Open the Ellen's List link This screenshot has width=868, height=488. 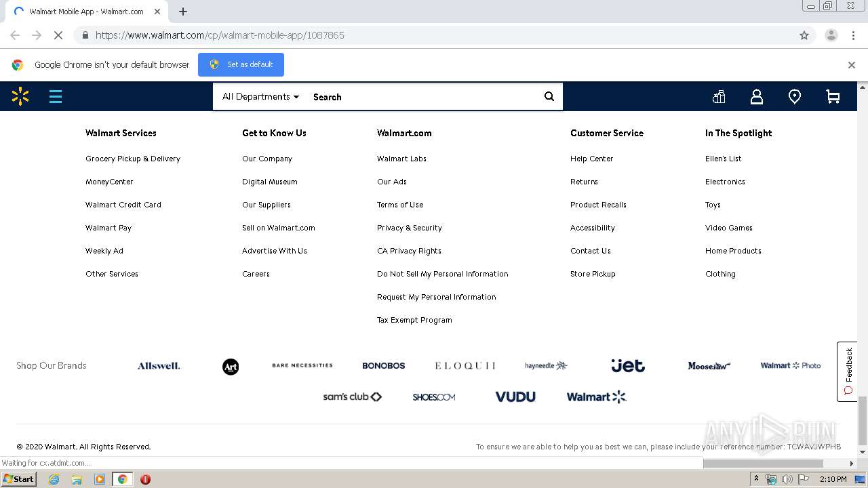pyautogui.click(x=723, y=159)
